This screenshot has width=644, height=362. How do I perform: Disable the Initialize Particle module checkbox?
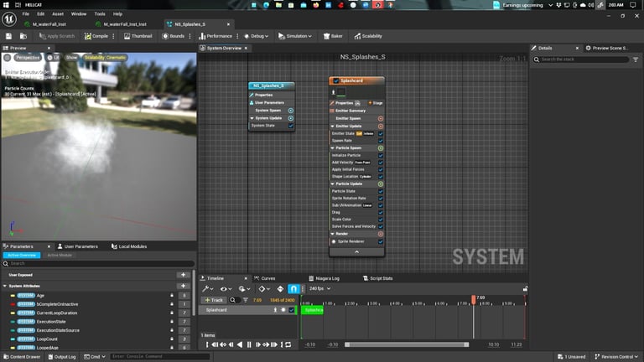[x=381, y=156]
